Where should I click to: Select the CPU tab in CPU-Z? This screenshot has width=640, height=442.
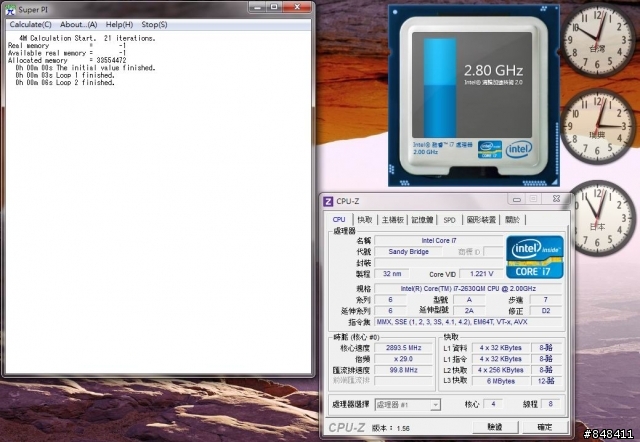click(339, 220)
